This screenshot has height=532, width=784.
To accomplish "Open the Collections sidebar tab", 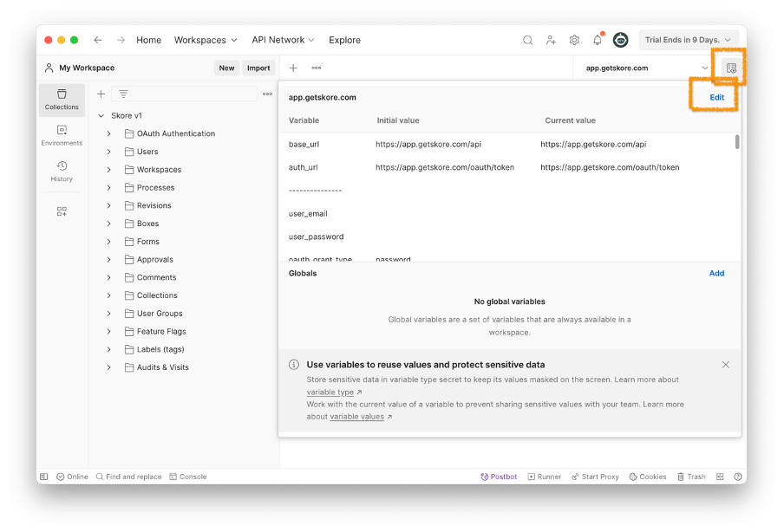I will (x=62, y=100).
